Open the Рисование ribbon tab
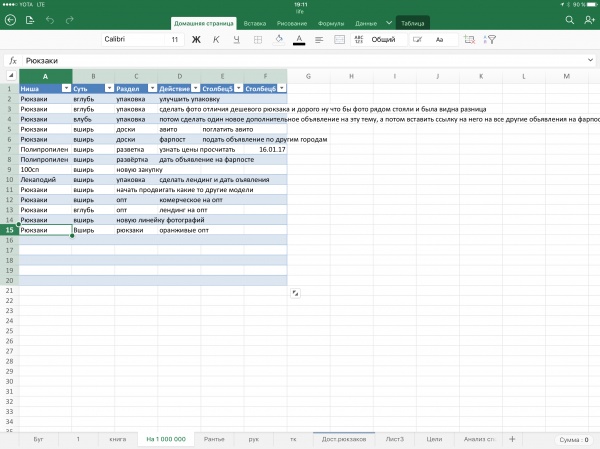Viewport: 600px width, 449px height. point(292,23)
